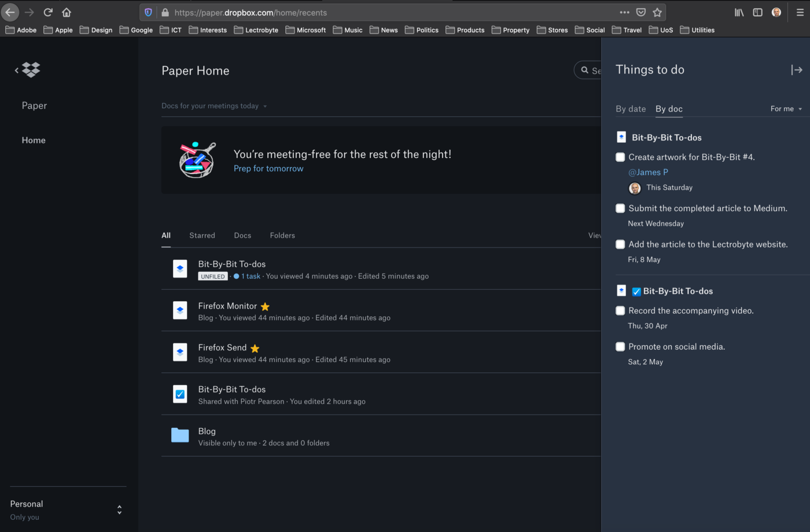Click the Paper label in sidebar
The image size is (810, 532).
pos(34,105)
